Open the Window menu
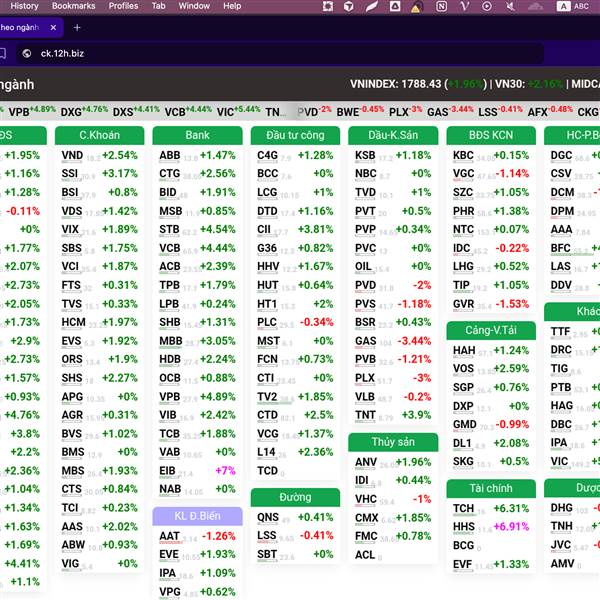 [194, 6]
